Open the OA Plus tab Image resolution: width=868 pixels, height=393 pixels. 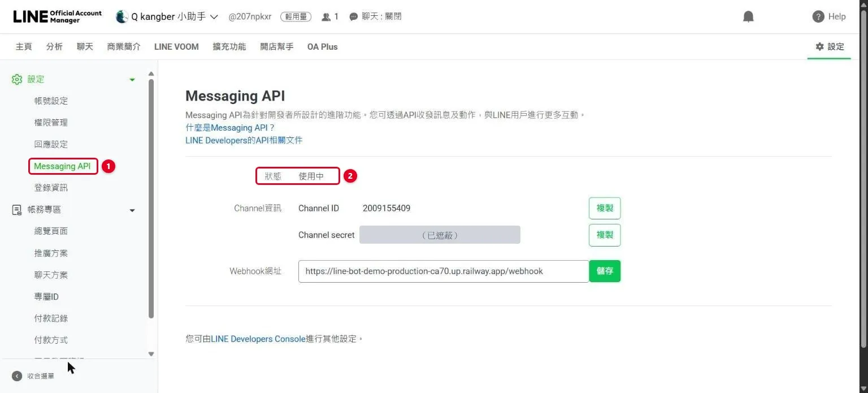(322, 47)
